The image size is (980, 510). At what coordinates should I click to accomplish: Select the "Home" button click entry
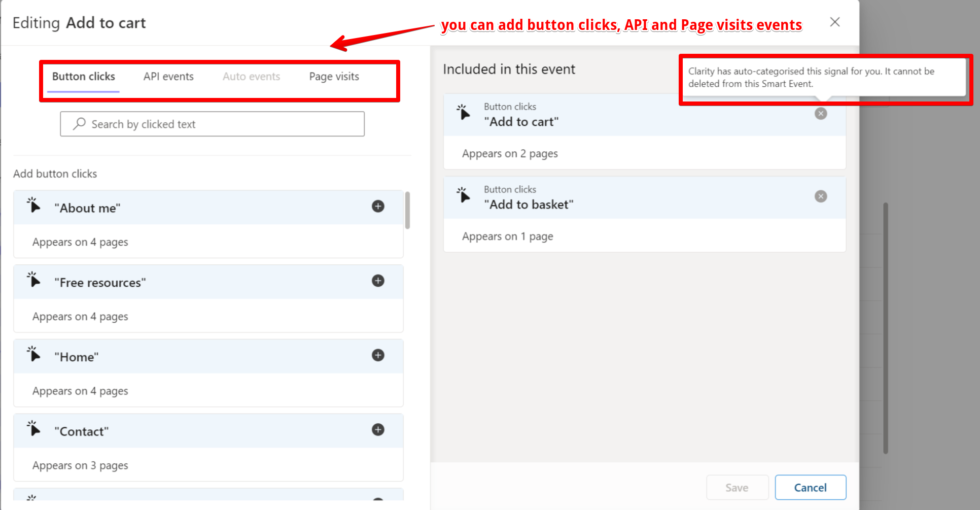tap(76, 356)
